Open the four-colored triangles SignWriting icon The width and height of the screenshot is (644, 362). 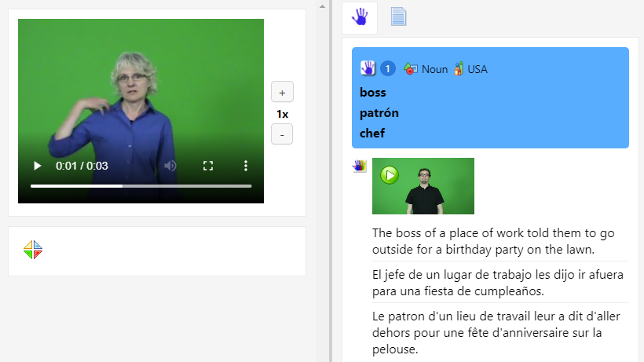point(33,250)
